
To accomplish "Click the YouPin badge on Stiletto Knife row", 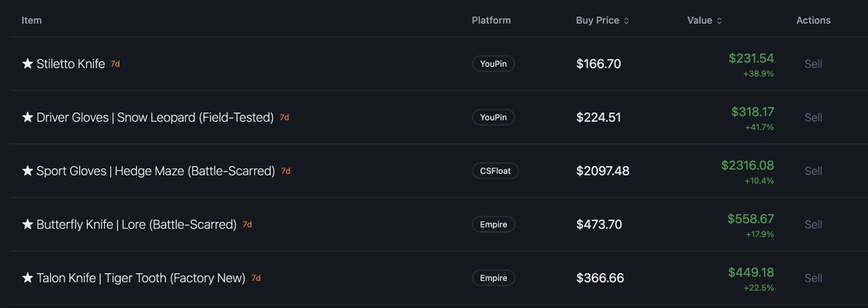I will 493,64.
